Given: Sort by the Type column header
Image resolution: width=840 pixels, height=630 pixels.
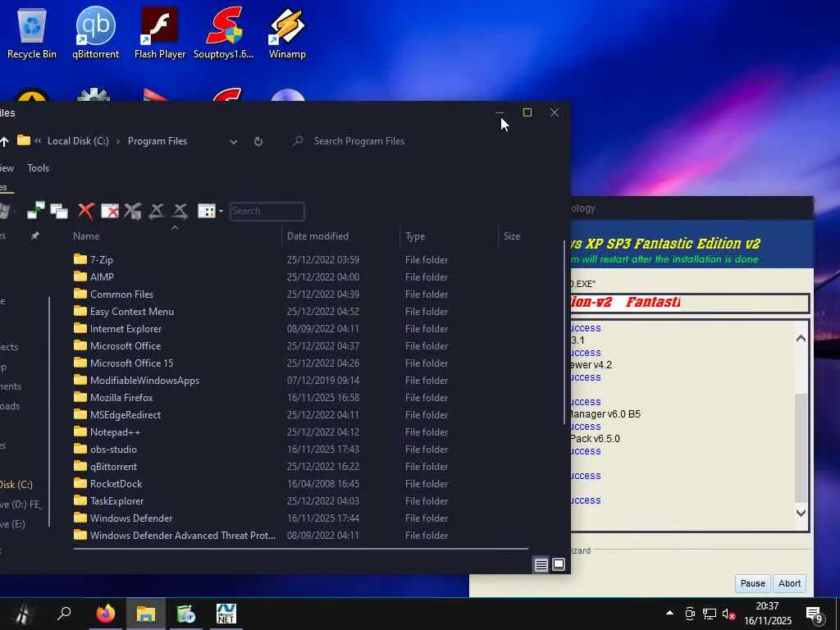Looking at the screenshot, I should (415, 235).
